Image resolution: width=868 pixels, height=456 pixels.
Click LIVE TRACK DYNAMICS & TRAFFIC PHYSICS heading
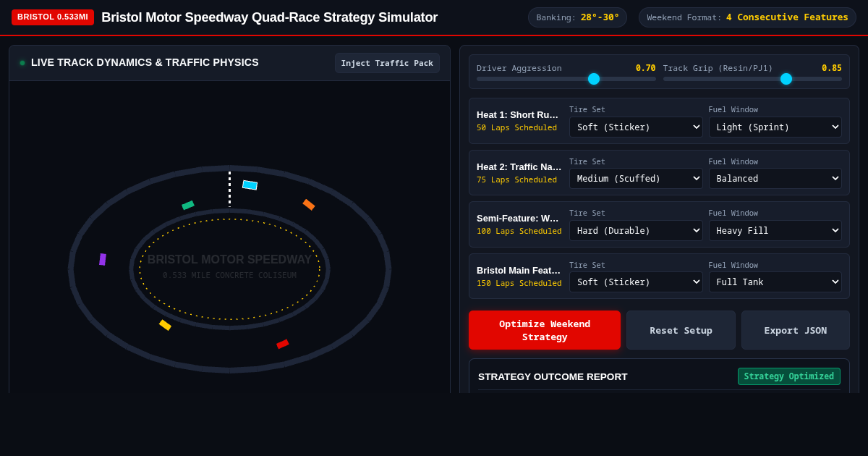(145, 62)
